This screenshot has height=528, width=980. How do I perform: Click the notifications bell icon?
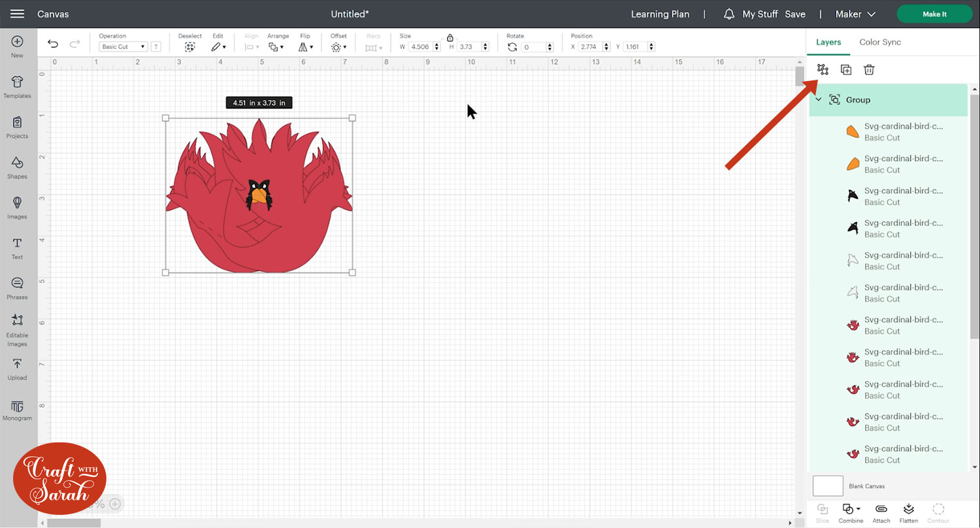click(x=729, y=14)
